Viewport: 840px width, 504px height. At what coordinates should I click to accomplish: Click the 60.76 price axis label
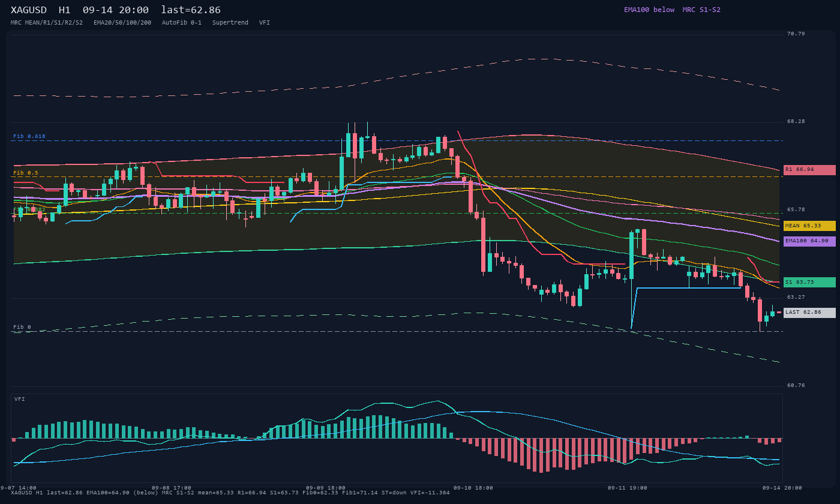(796, 385)
